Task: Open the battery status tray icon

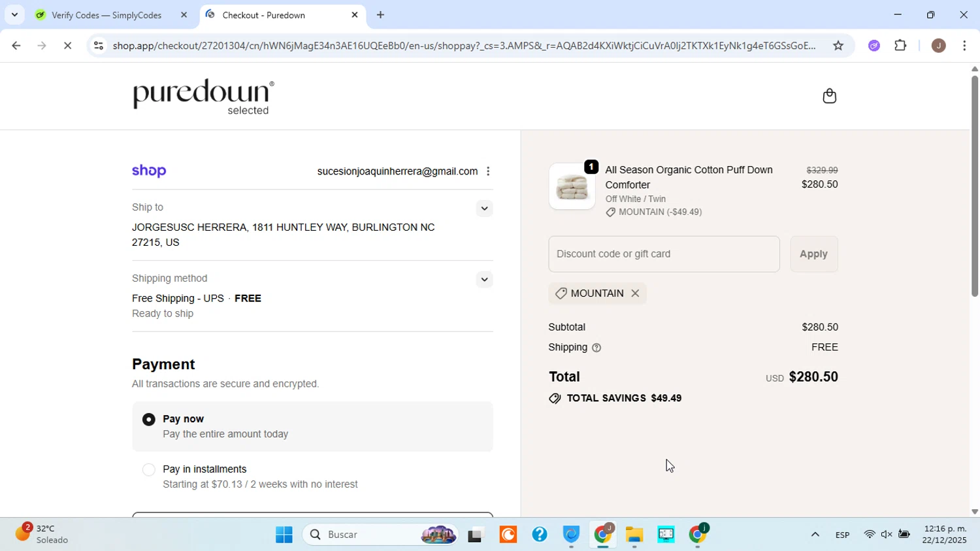Action: (904, 535)
